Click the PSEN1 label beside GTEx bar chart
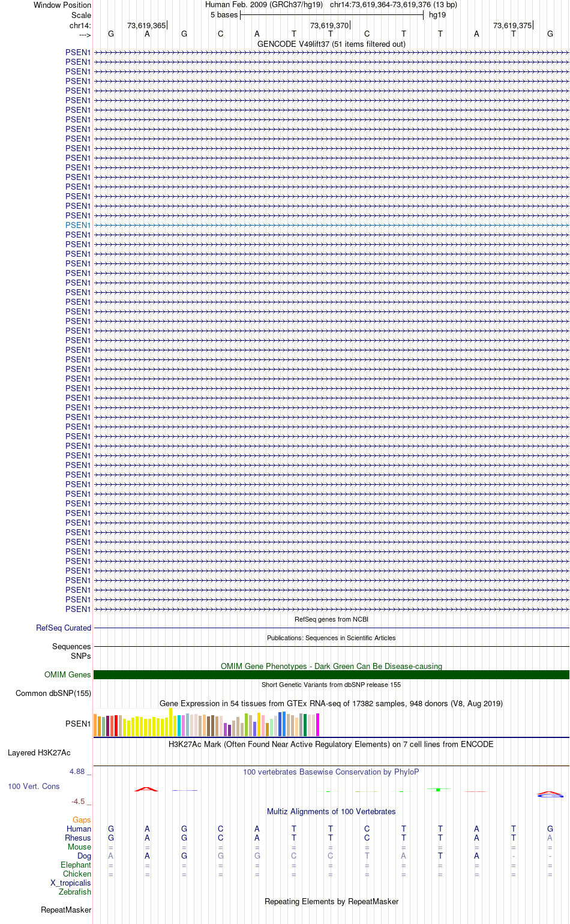The image size is (570, 924). coord(78,724)
